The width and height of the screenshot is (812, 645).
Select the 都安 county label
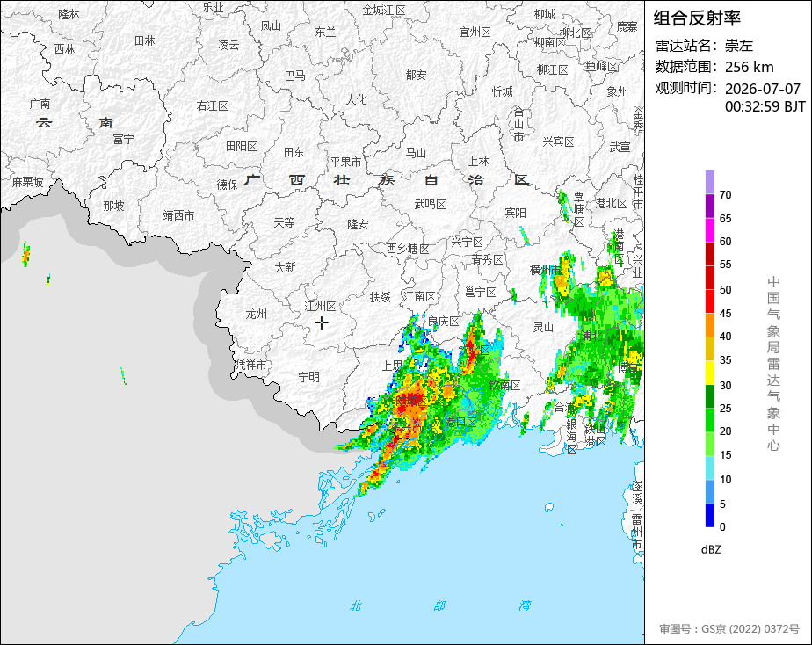[416, 75]
